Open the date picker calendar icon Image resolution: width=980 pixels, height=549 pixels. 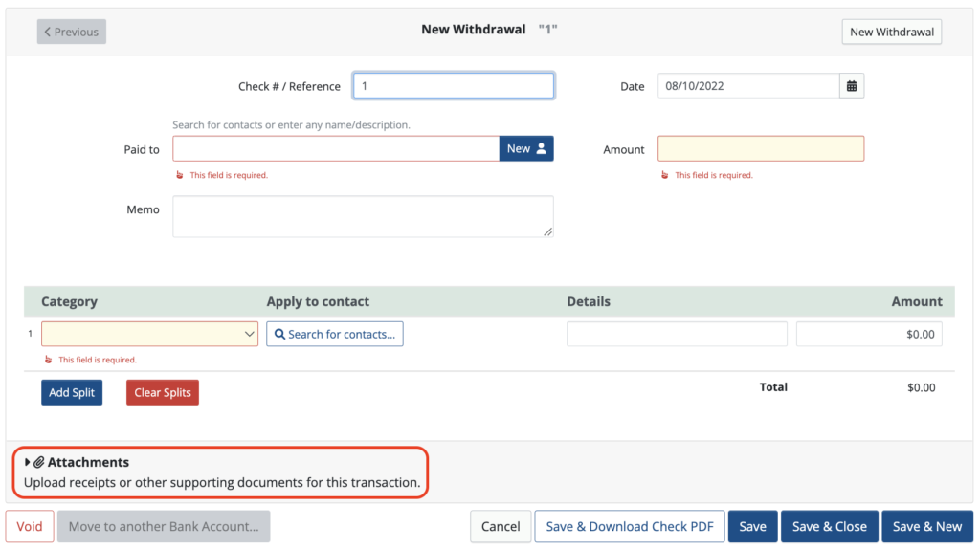pyautogui.click(x=851, y=86)
